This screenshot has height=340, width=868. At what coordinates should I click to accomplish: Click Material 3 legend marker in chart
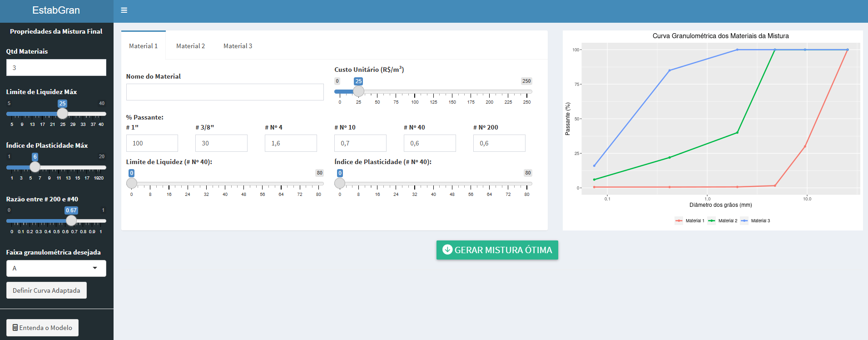click(744, 221)
